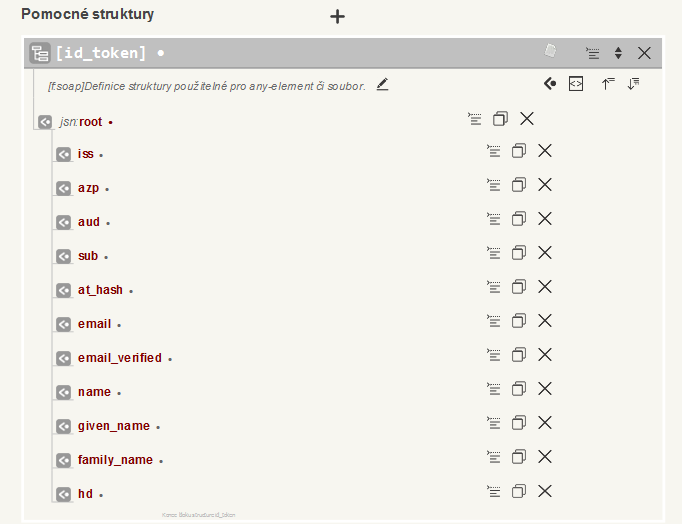This screenshot has width=682, height=524.
Task: Collapse the jsn:root node
Action: 45,122
